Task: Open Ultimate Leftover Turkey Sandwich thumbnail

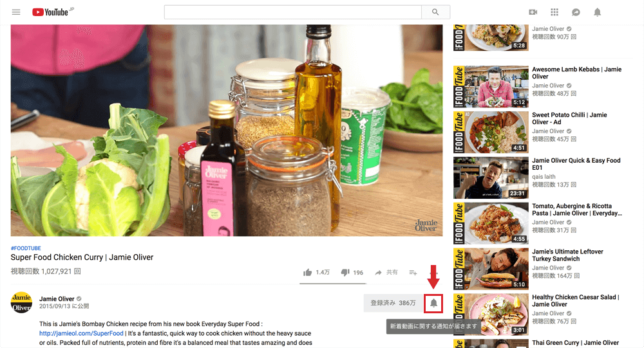Action: pyautogui.click(x=491, y=269)
